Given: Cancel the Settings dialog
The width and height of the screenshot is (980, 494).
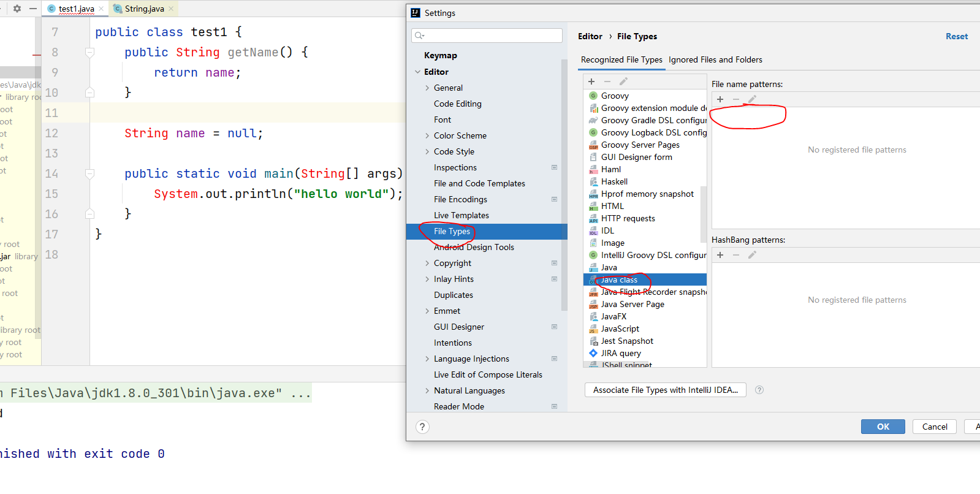Looking at the screenshot, I should 935,427.
